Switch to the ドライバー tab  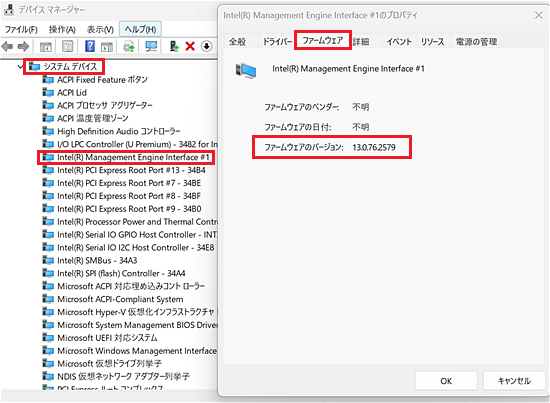(x=277, y=42)
